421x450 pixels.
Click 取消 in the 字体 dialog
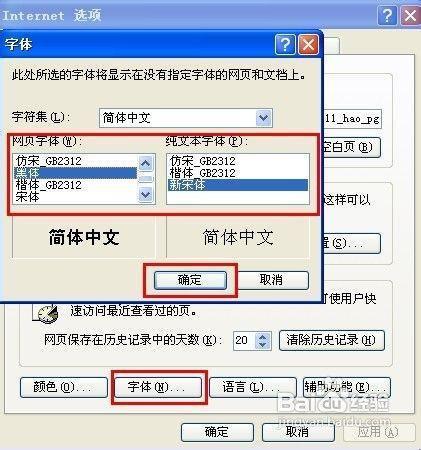tap(272, 280)
